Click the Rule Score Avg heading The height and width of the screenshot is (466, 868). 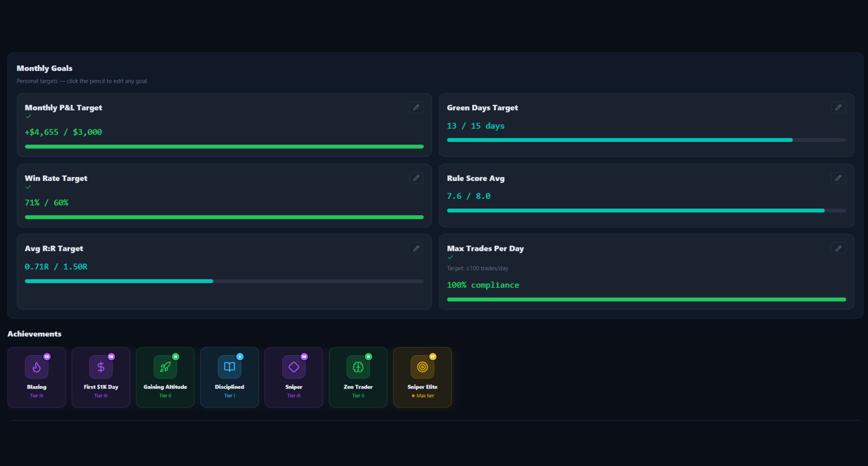click(476, 178)
